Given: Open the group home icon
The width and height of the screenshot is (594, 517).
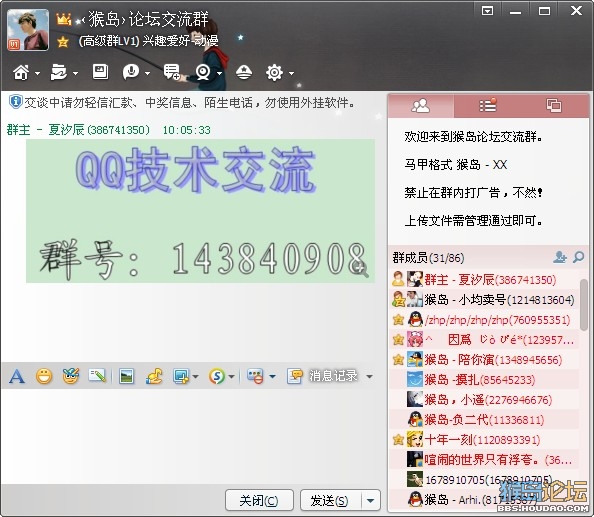Looking at the screenshot, I should pos(21,72).
